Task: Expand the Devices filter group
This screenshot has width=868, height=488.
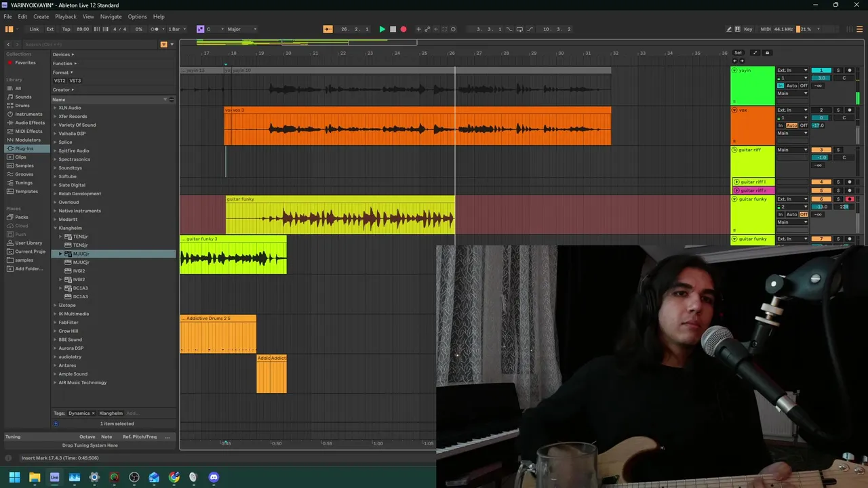Action: (x=63, y=54)
